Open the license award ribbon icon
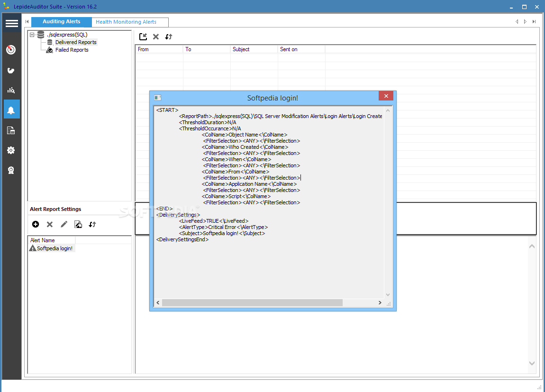The image size is (545, 392). click(11, 170)
